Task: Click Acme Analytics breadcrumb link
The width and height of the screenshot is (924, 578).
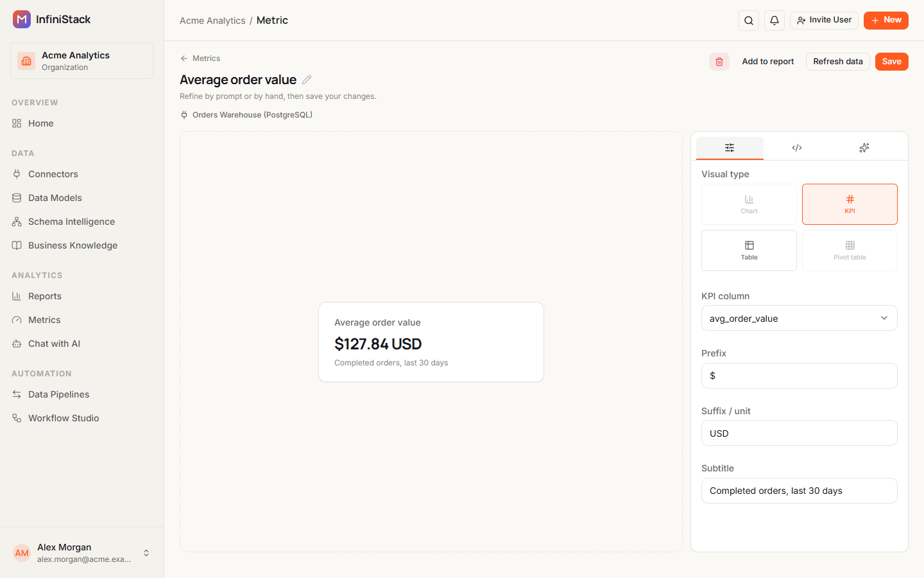Action: pos(212,21)
